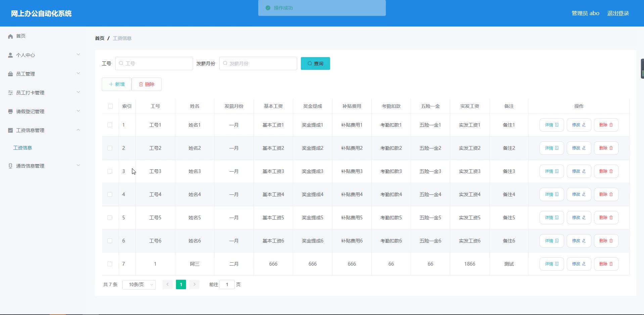This screenshot has width=644, height=315.
Task: Focus the 工号 search input
Action: 154,63
